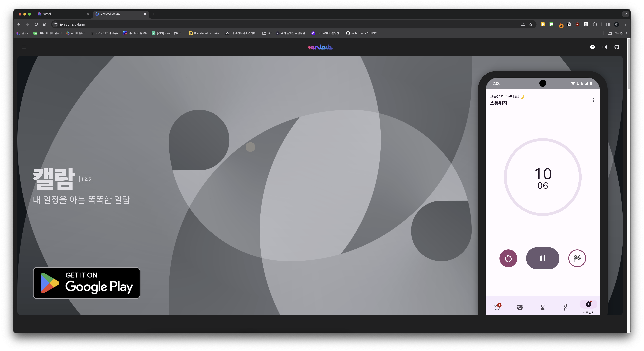Open the three-dot menu in phone app
The width and height of the screenshot is (644, 351).
pyautogui.click(x=594, y=100)
